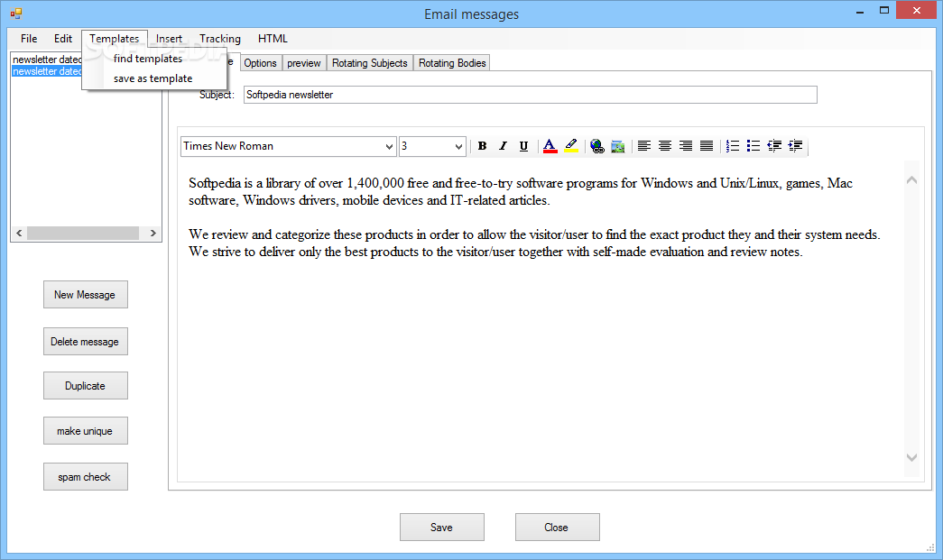
Task: Click the message list left scroll arrow
Action: click(19, 234)
